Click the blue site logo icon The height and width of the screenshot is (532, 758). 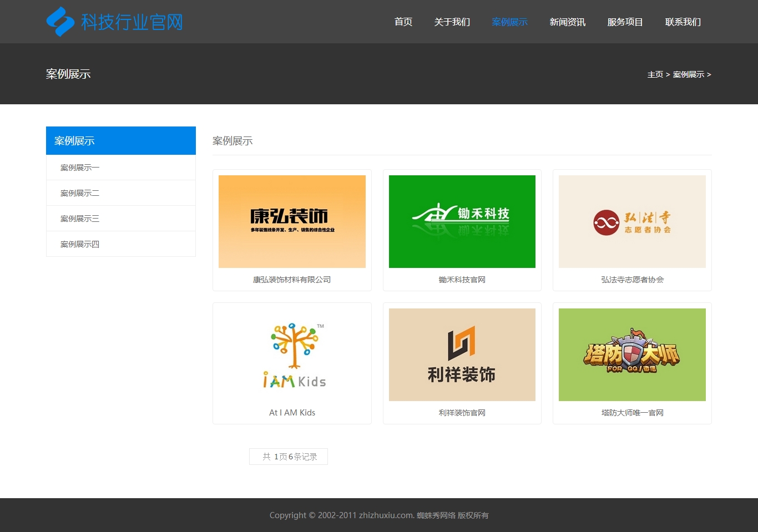tap(60, 22)
